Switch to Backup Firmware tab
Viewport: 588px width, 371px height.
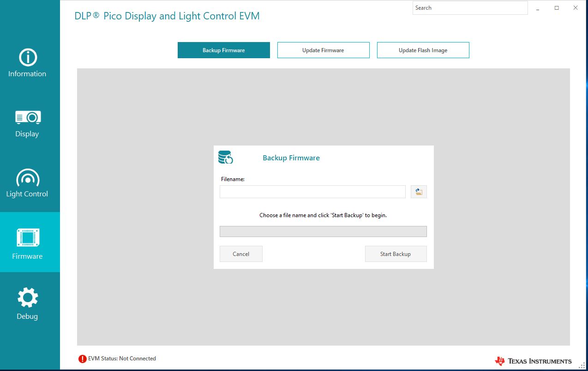tap(224, 50)
